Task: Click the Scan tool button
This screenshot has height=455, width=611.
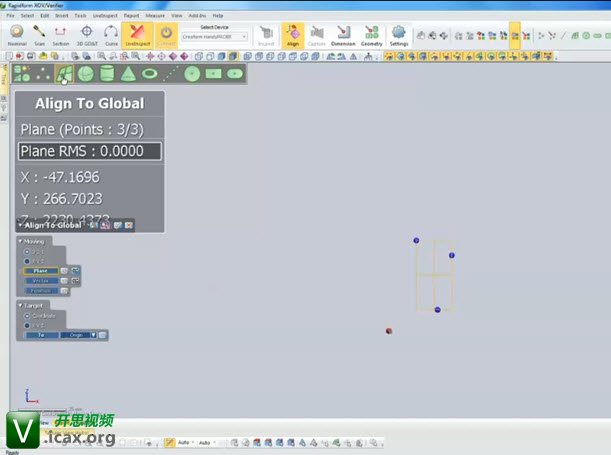Action: (39, 35)
